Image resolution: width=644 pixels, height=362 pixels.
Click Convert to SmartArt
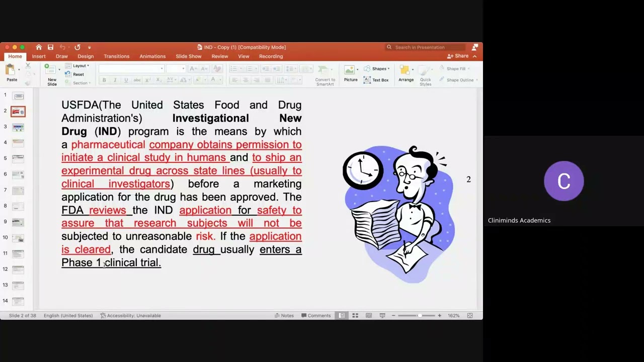tap(325, 75)
